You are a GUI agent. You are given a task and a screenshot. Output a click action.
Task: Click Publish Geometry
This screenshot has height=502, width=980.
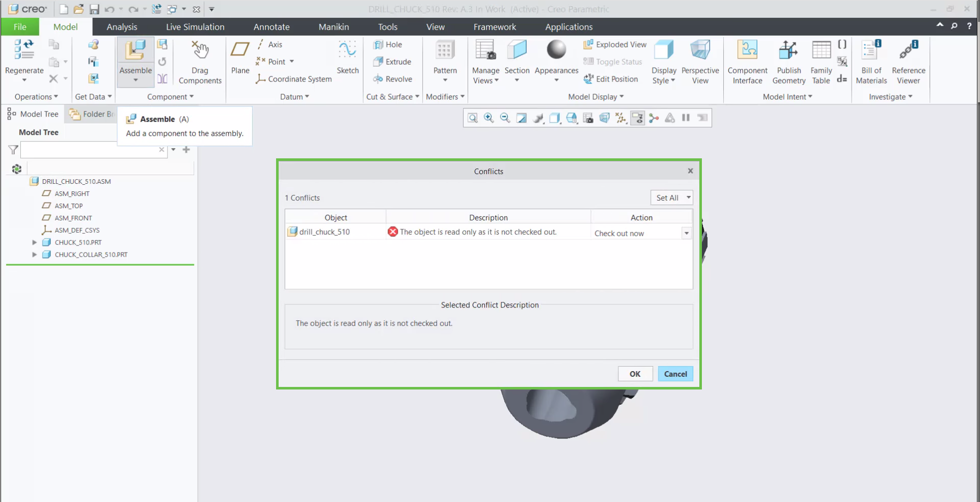(788, 62)
